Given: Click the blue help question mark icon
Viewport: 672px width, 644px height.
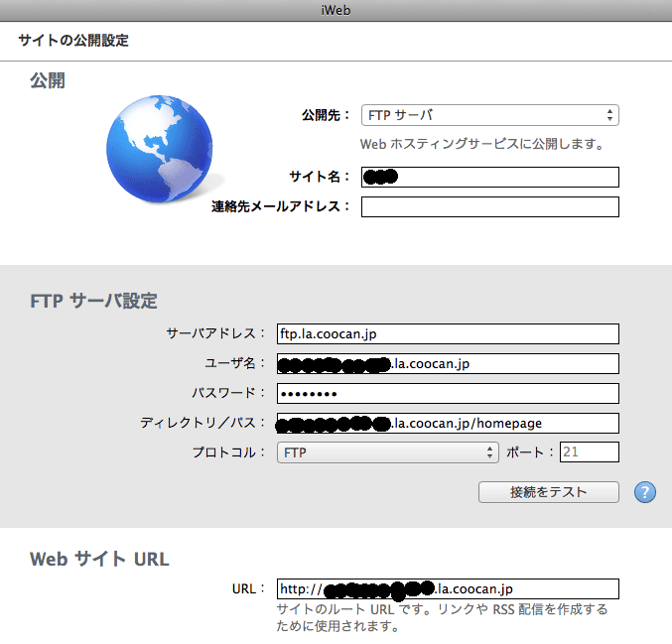Looking at the screenshot, I should pos(645,492).
